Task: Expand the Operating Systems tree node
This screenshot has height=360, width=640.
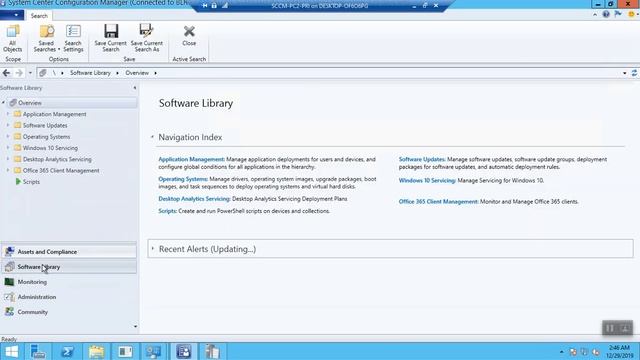Action: tap(7, 137)
